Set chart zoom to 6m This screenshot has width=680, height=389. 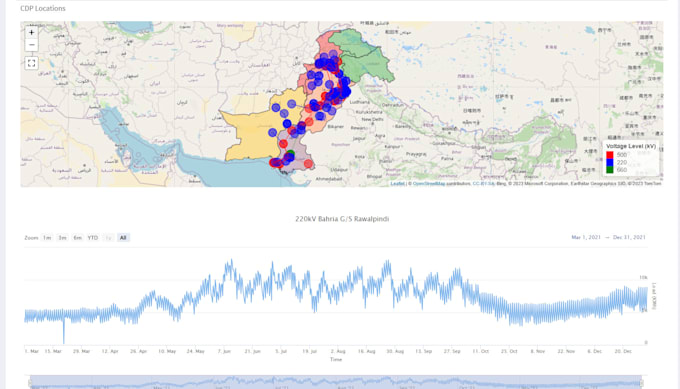click(78, 238)
